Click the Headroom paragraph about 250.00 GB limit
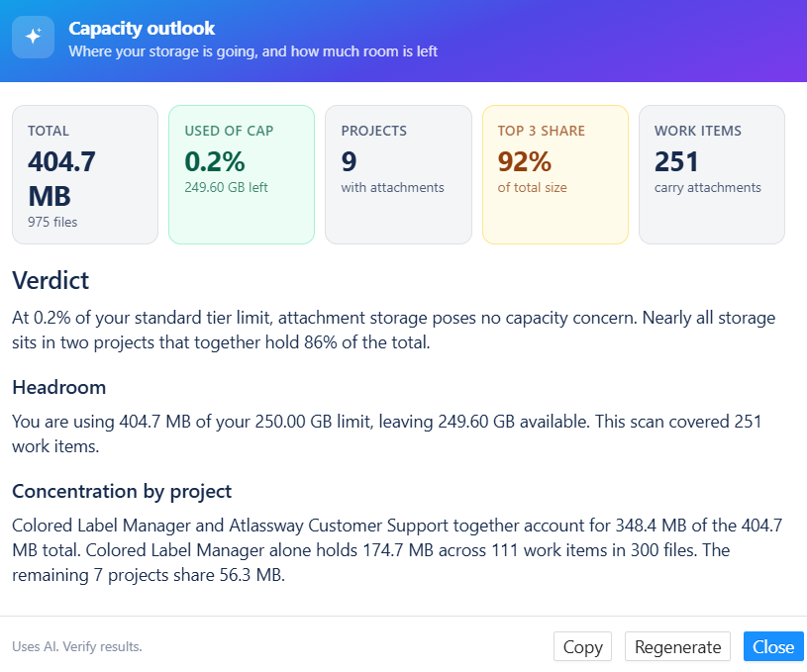 pyautogui.click(x=387, y=433)
